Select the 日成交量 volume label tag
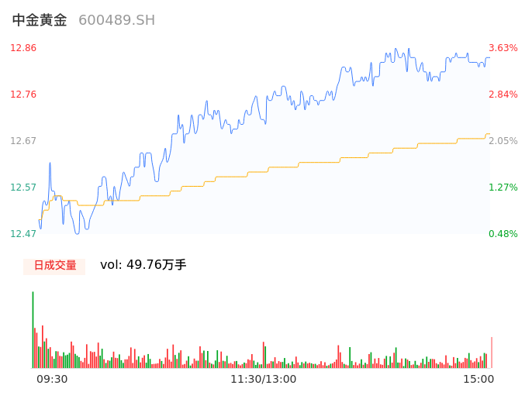This screenshot has width=532, height=406. (54, 266)
